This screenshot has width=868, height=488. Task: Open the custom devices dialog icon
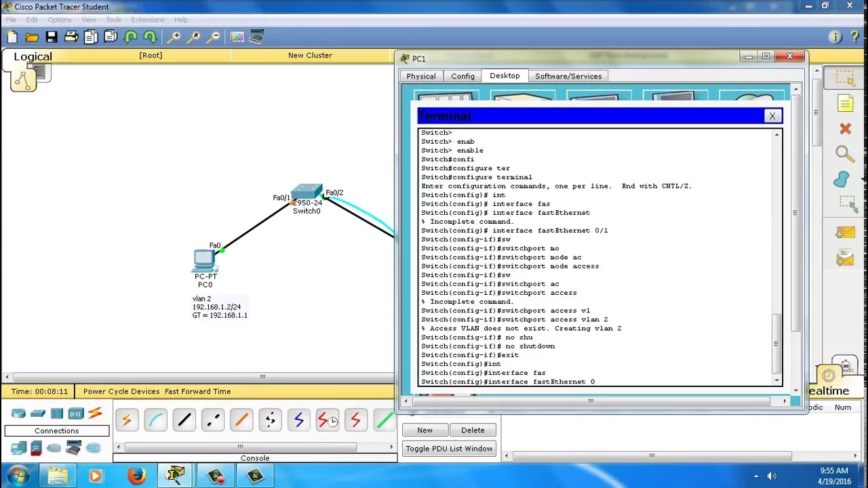point(256,37)
